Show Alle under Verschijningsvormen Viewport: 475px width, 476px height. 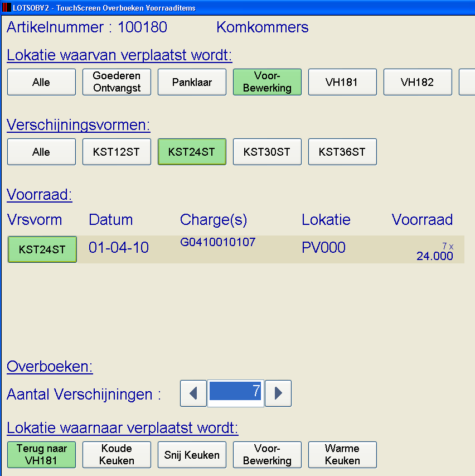[x=41, y=152]
